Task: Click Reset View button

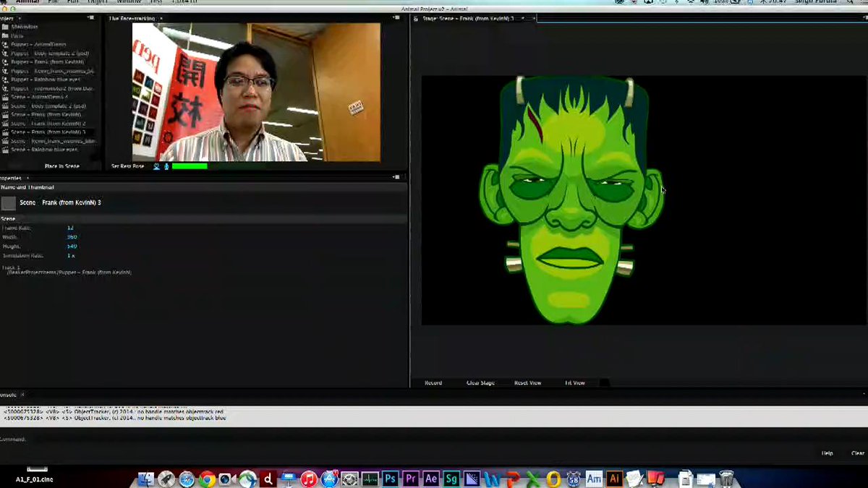Action: click(528, 382)
